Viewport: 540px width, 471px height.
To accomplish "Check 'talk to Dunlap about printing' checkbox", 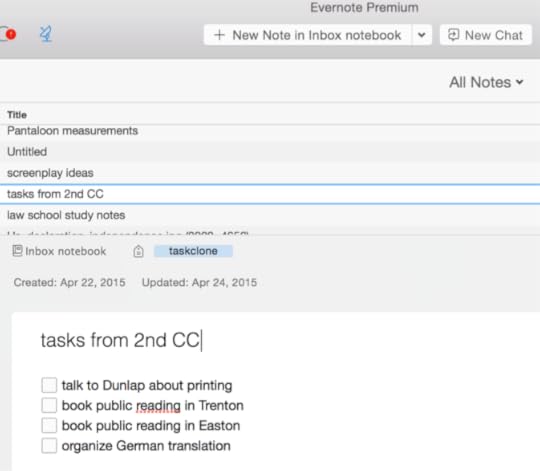I will click(49, 385).
